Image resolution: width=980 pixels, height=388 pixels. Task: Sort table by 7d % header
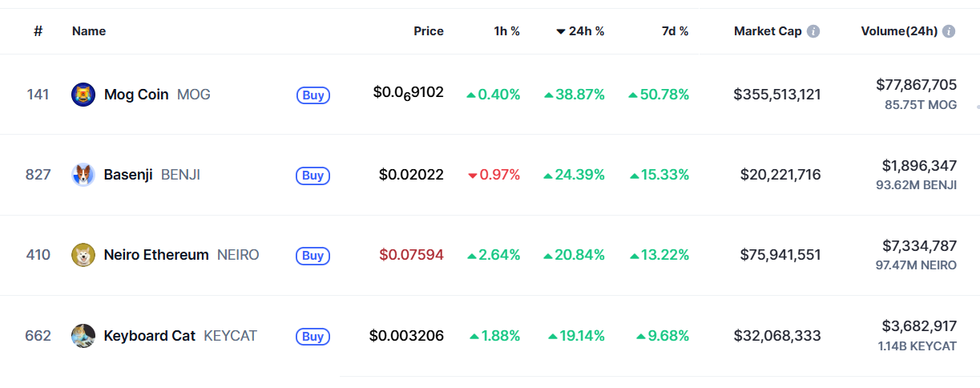[674, 31]
